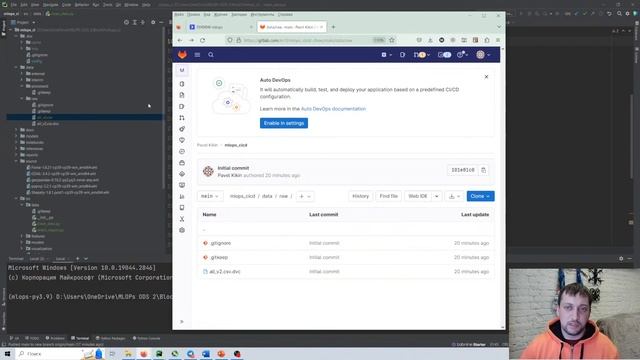Click the History button

360,196
